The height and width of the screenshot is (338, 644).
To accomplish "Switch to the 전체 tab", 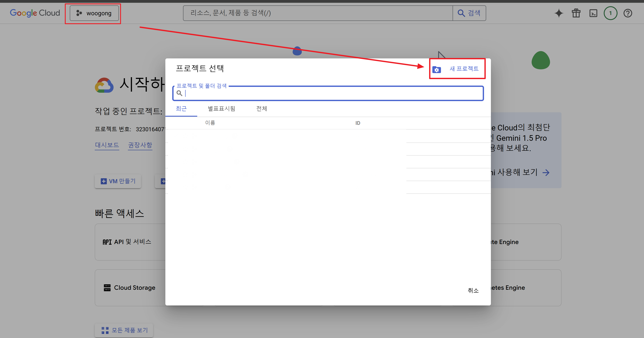I will 262,109.
